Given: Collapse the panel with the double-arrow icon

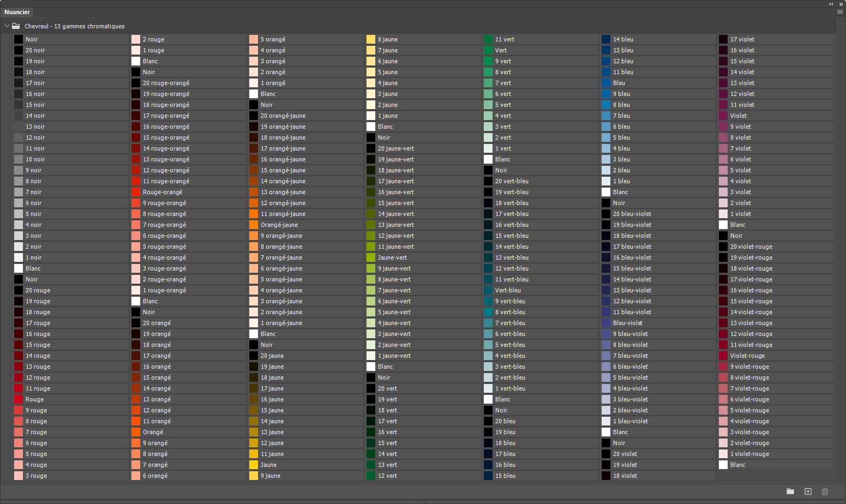Looking at the screenshot, I should click(x=831, y=4).
